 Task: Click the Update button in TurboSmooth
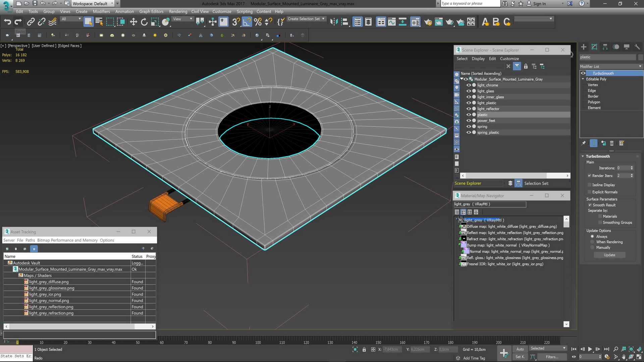click(x=609, y=255)
